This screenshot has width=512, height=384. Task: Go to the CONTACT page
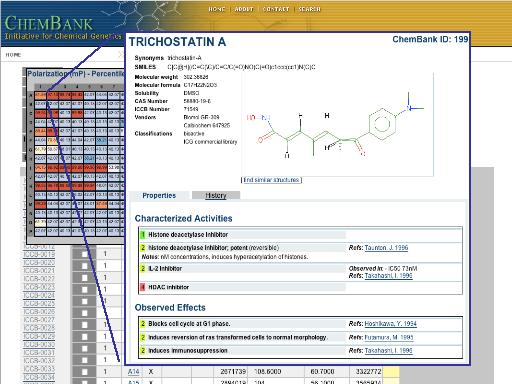(x=276, y=9)
